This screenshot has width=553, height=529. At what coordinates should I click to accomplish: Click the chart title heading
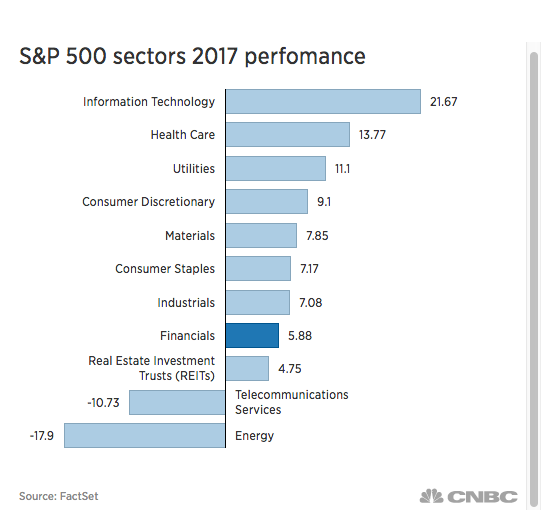[192, 56]
